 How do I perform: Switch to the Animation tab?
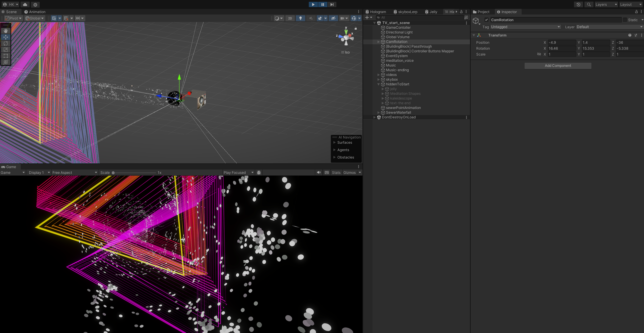pyautogui.click(x=35, y=12)
